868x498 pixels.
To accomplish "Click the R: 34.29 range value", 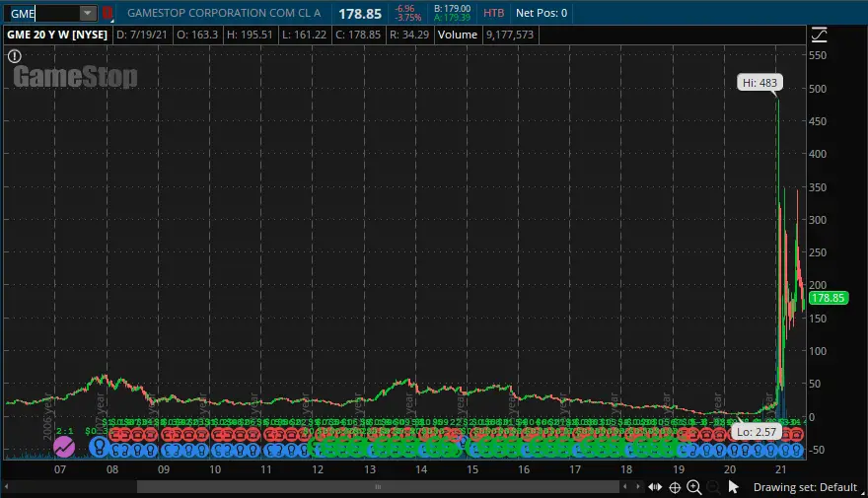I will point(409,35).
